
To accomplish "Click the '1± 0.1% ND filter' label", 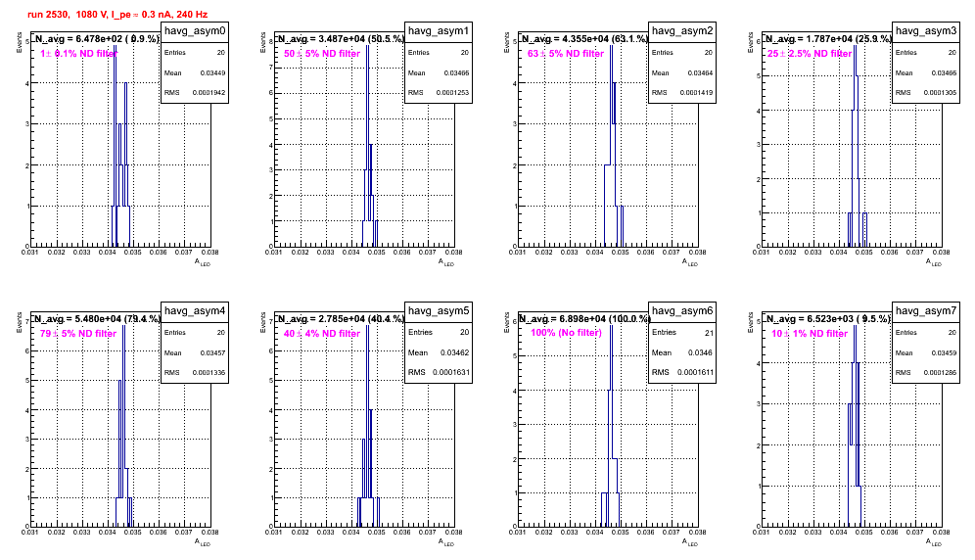I will coord(78,54).
